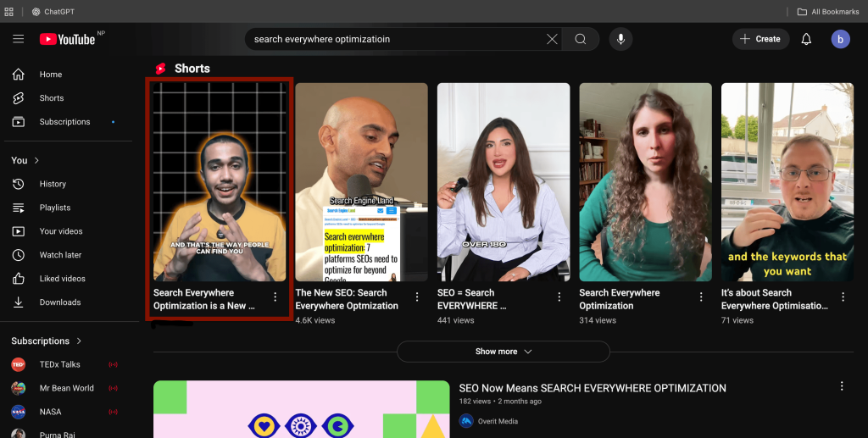Open the account avatar menu
This screenshot has height=438, width=868.
(840, 39)
